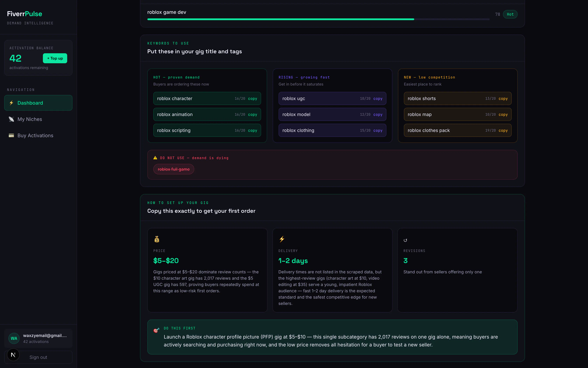The height and width of the screenshot is (368, 588).
Task: Click the target dart icon beside Do This First
Action: pyautogui.click(x=156, y=330)
